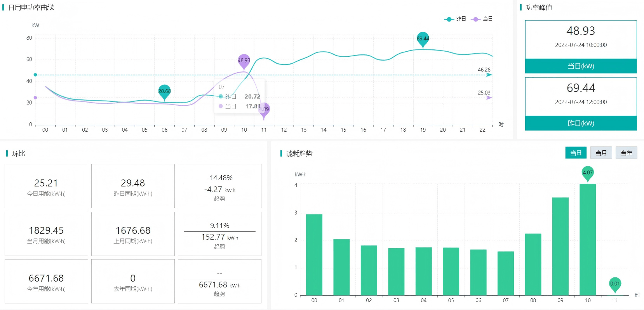The height and width of the screenshot is (310, 644).
Task: Switch energy trend to 当月
Action: [601, 153]
